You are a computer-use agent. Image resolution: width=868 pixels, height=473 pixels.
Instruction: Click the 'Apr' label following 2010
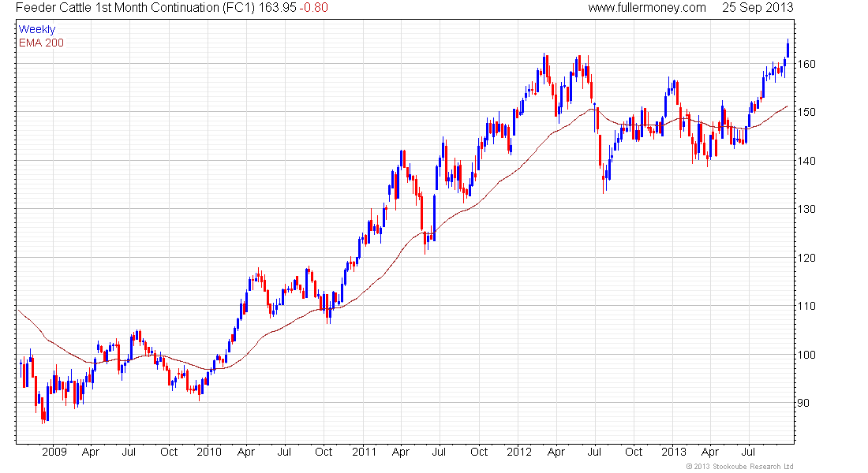point(245,452)
